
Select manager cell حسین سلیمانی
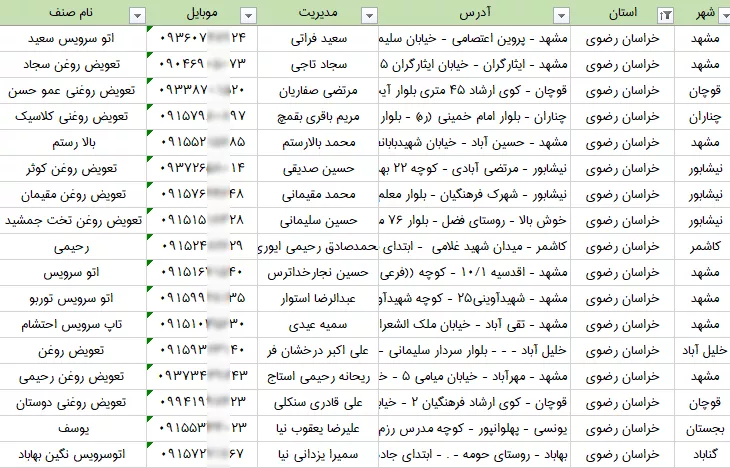[x=318, y=221]
